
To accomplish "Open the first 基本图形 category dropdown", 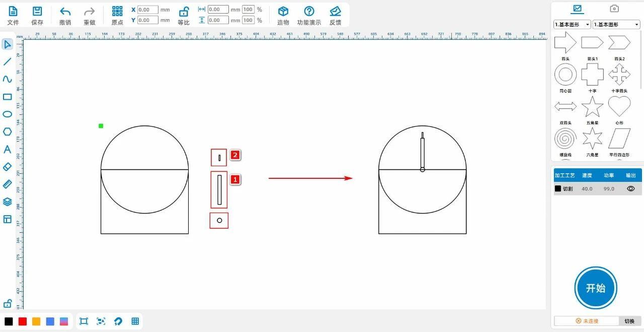I will [x=572, y=24].
